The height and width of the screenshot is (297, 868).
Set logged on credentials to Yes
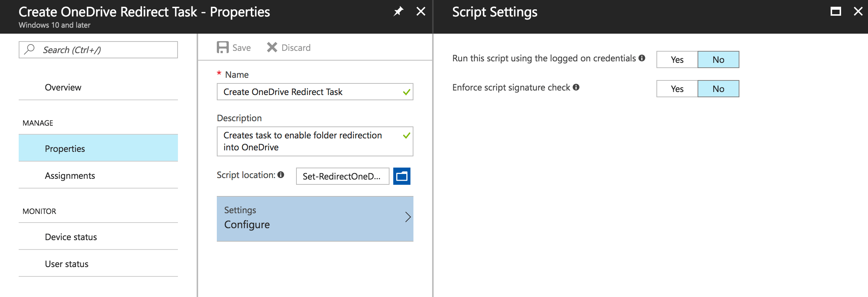[677, 59]
